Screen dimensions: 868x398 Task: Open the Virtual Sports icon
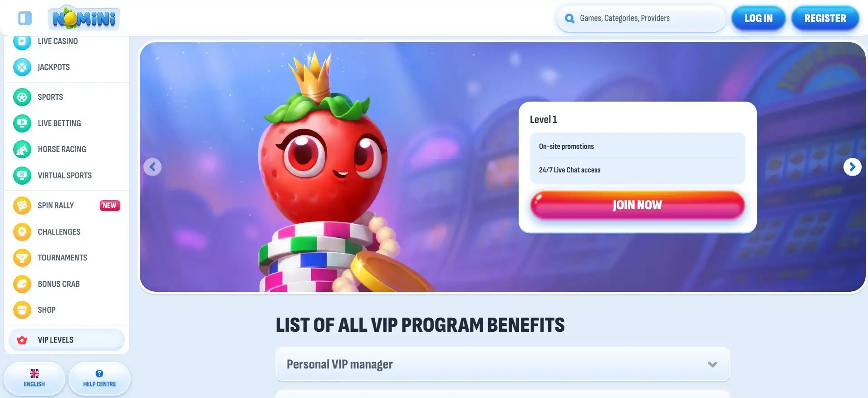[22, 176]
